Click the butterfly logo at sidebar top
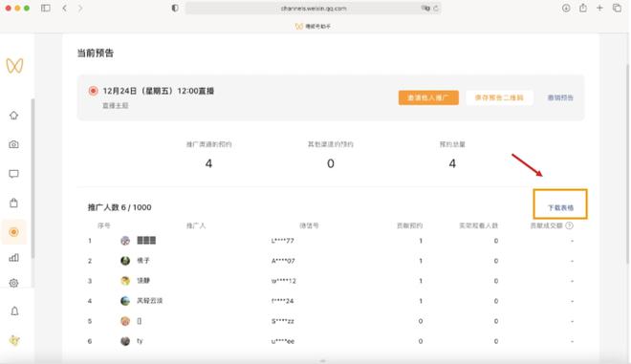Screen dimensions: 631x364 coord(14,66)
